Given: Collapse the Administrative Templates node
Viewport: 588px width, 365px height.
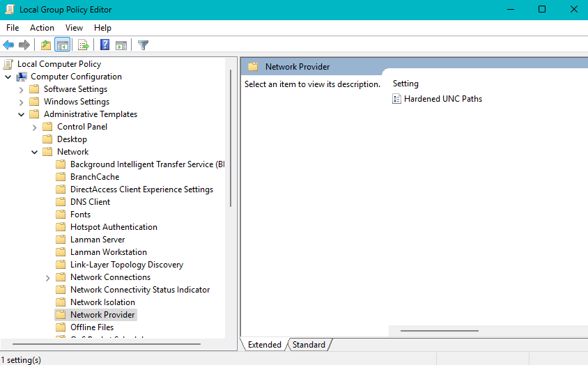Looking at the screenshot, I should coord(22,114).
